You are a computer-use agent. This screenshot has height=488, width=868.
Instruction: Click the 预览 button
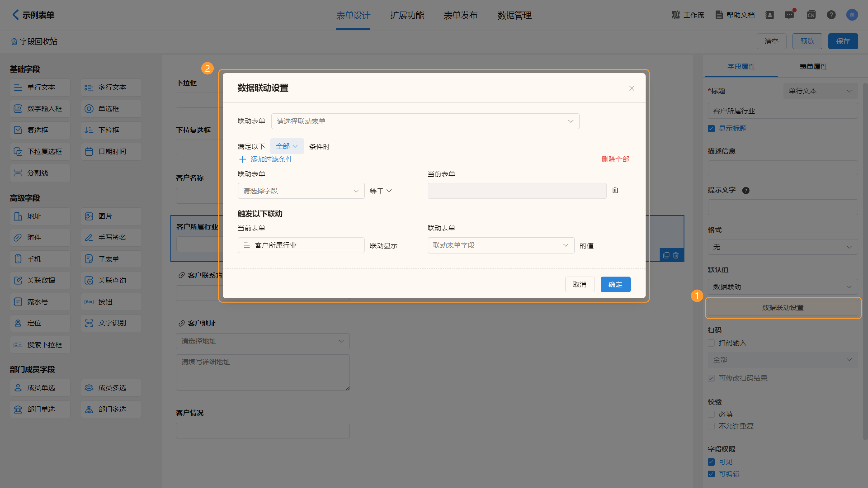tap(807, 41)
